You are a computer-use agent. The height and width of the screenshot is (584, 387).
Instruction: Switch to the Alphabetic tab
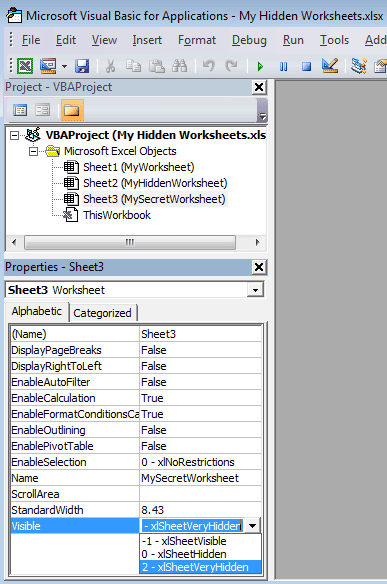click(37, 311)
